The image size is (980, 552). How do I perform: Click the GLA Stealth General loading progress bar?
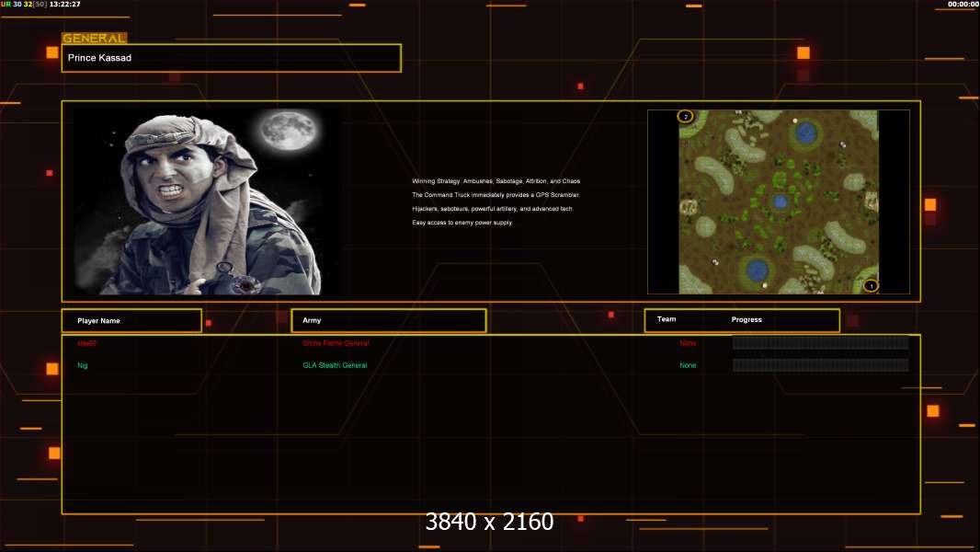point(820,365)
